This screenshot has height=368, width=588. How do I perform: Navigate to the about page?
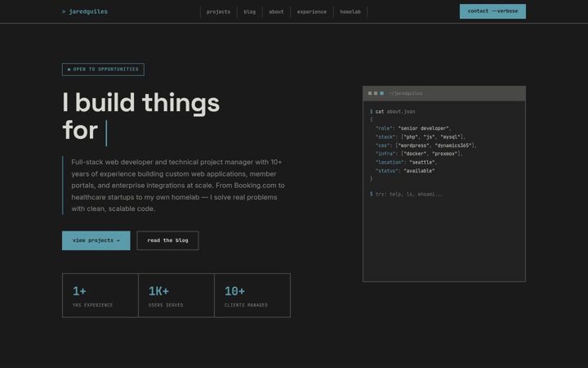[x=276, y=12]
